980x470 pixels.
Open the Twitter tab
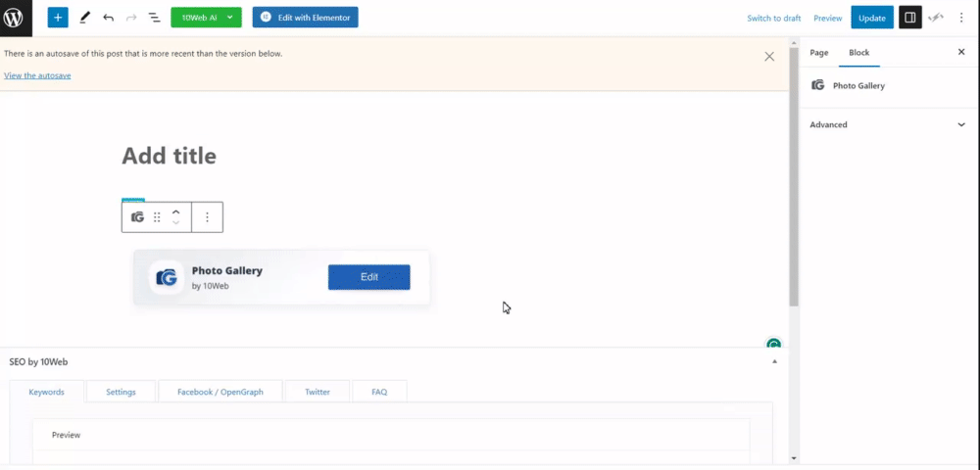(318, 392)
